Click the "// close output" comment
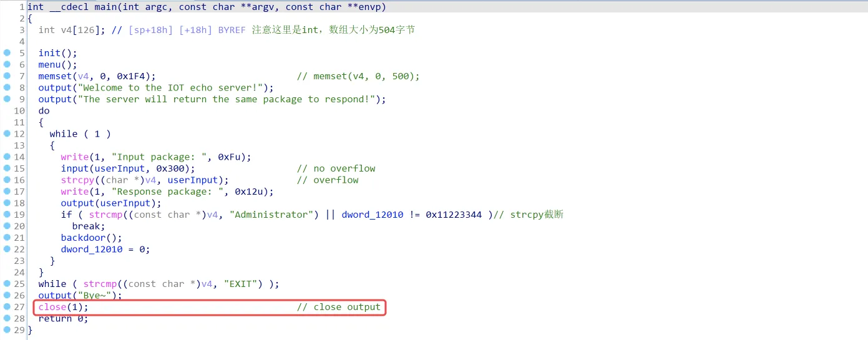This screenshot has width=868, height=340. click(x=339, y=307)
